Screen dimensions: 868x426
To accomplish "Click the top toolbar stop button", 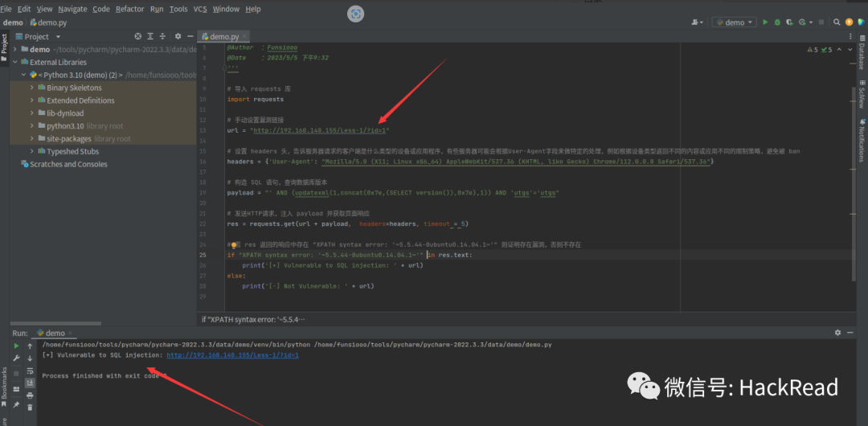I will 821,23.
